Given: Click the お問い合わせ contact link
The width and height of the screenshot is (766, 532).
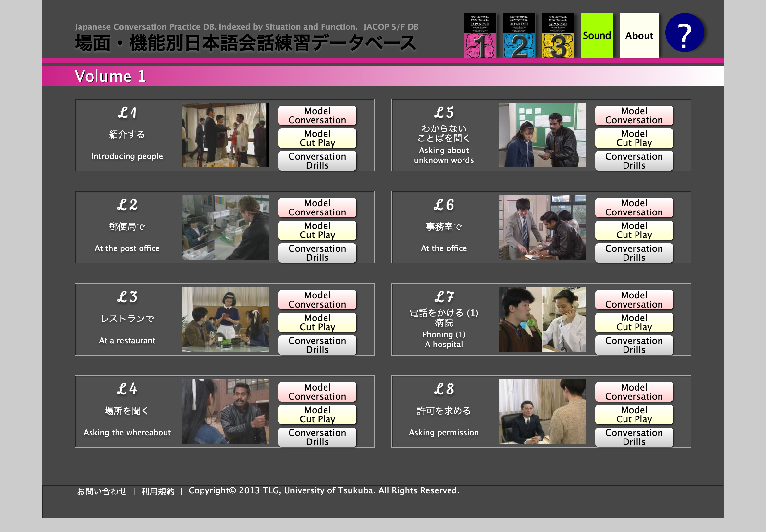Looking at the screenshot, I should 102,491.
